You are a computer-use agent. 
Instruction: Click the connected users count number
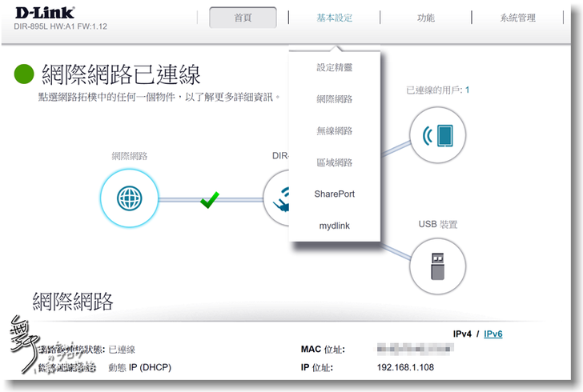coord(467,90)
